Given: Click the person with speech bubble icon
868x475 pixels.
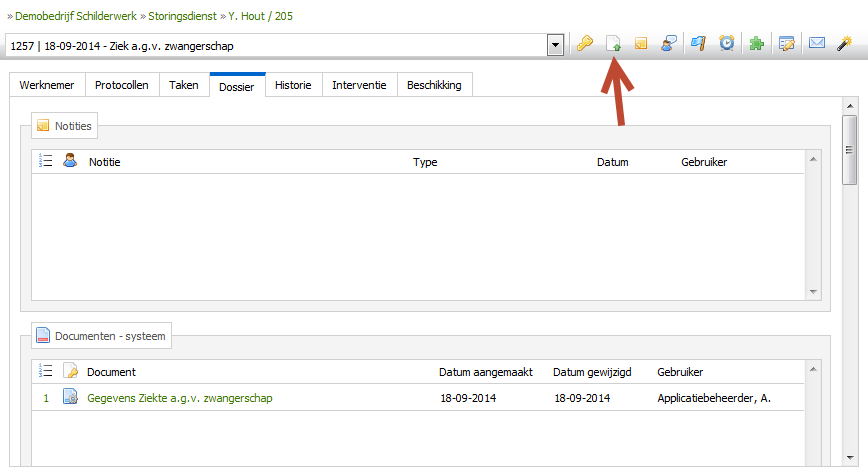Looking at the screenshot, I should pyautogui.click(x=669, y=44).
